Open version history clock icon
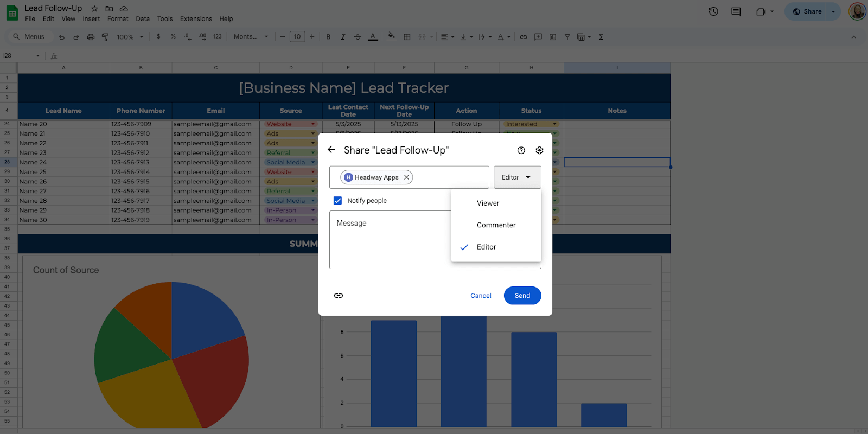The width and height of the screenshot is (868, 434). tap(713, 11)
